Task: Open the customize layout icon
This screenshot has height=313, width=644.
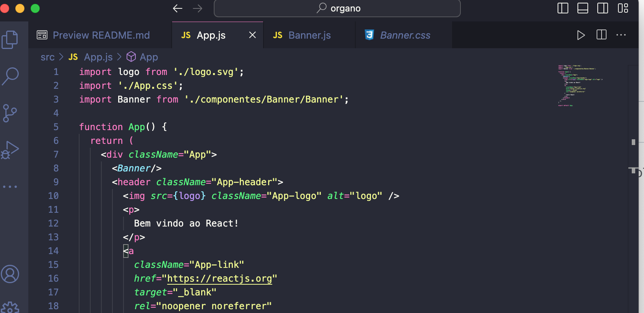Action: click(x=623, y=8)
